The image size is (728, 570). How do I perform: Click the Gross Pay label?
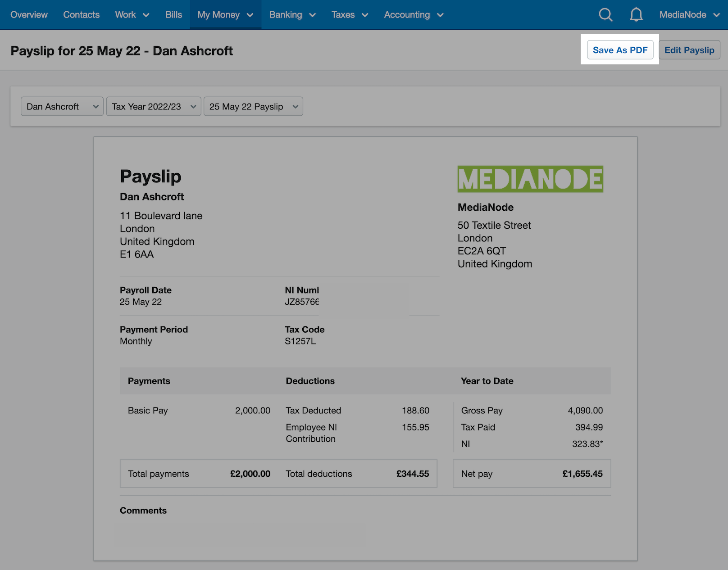click(482, 411)
